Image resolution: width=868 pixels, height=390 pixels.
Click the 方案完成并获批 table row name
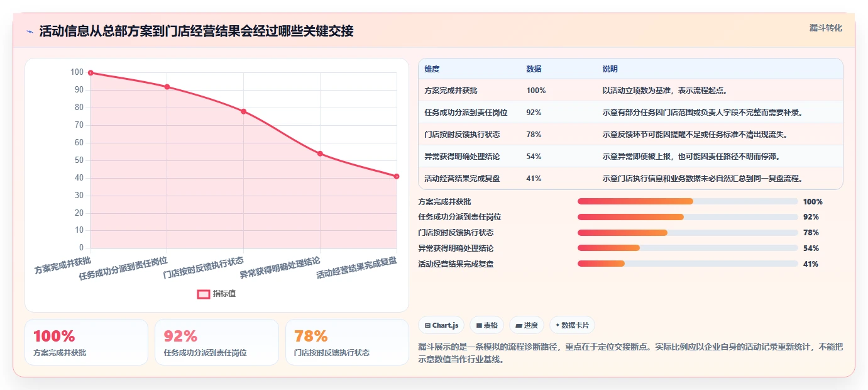[451, 91]
